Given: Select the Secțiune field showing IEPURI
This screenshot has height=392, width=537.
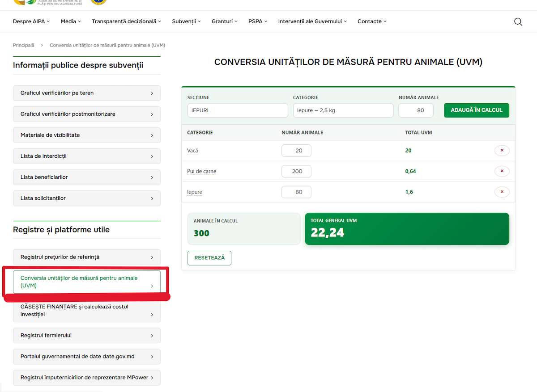Looking at the screenshot, I should tap(238, 110).
